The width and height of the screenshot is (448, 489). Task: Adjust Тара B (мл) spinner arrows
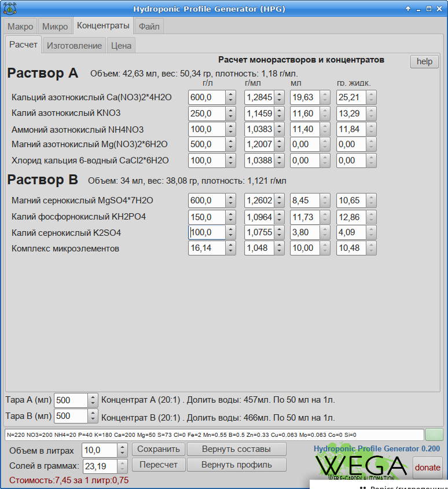(x=93, y=416)
